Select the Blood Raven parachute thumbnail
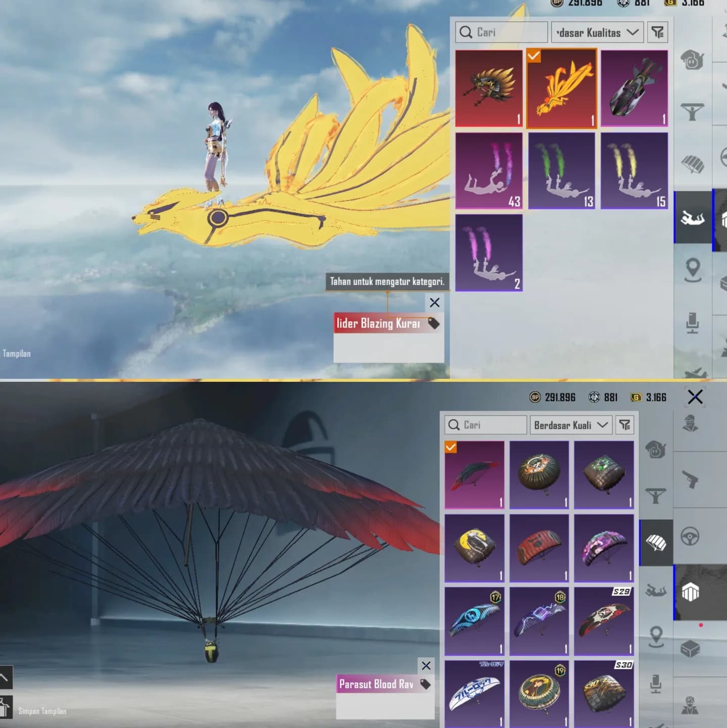Viewport: 727px width, 728px height. click(x=474, y=475)
